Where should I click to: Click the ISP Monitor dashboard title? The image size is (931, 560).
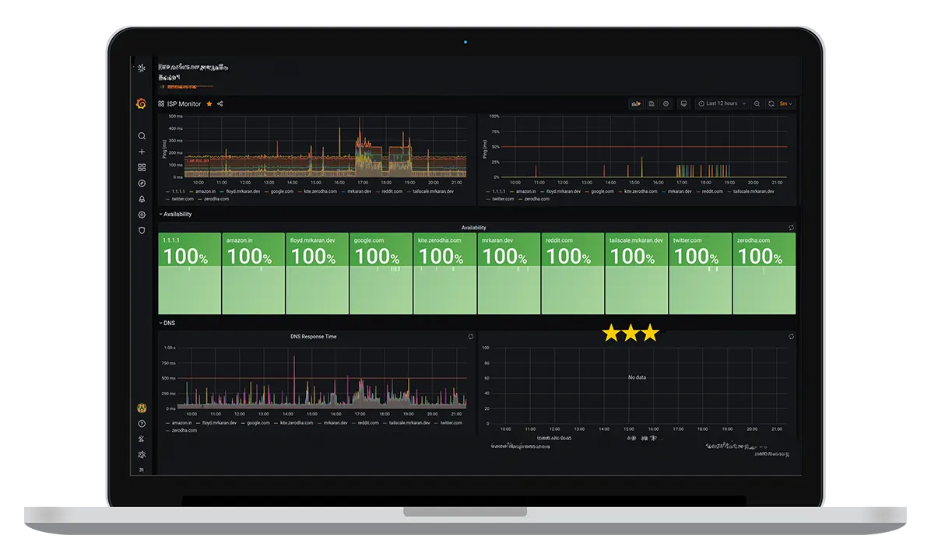pyautogui.click(x=184, y=103)
